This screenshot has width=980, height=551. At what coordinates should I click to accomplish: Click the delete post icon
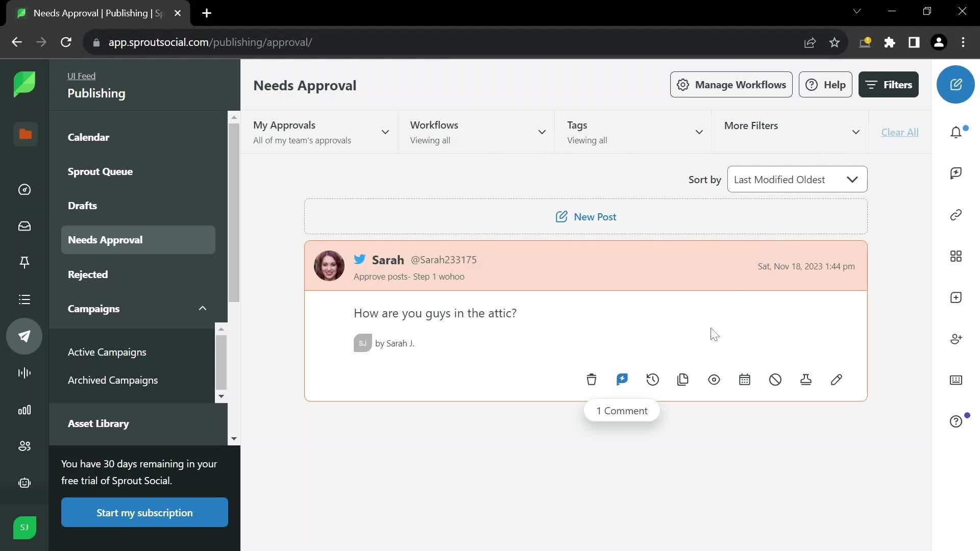[591, 380]
